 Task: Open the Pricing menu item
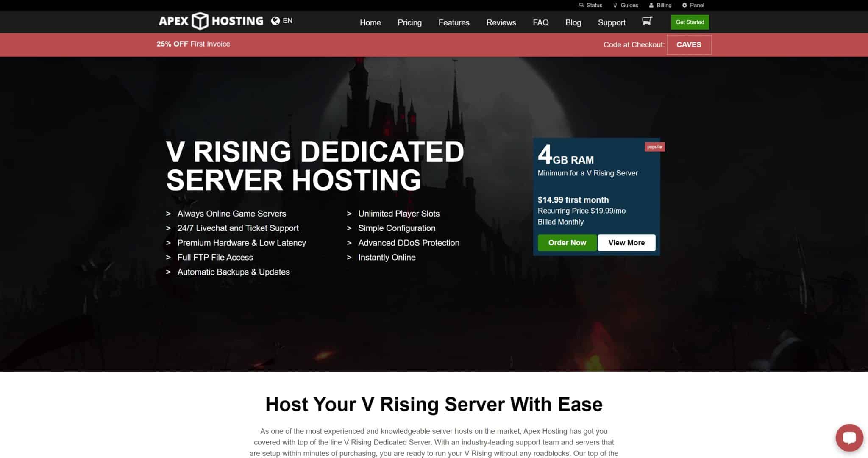[x=409, y=22]
